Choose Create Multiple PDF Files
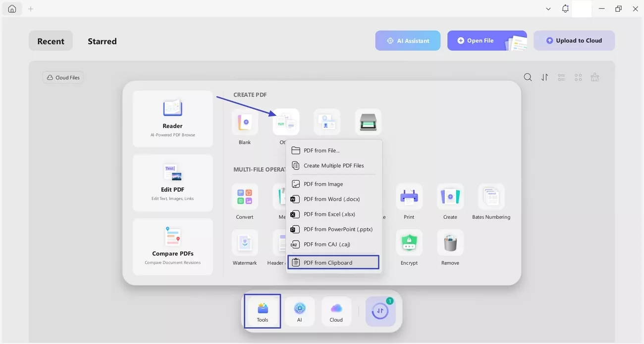 tap(333, 166)
